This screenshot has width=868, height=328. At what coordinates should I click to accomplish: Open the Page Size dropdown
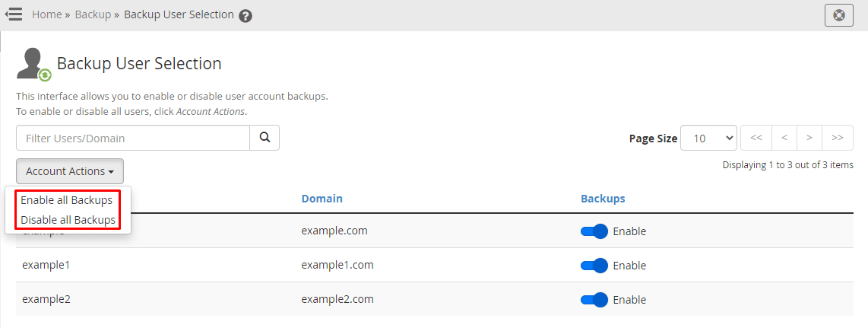[x=708, y=138]
